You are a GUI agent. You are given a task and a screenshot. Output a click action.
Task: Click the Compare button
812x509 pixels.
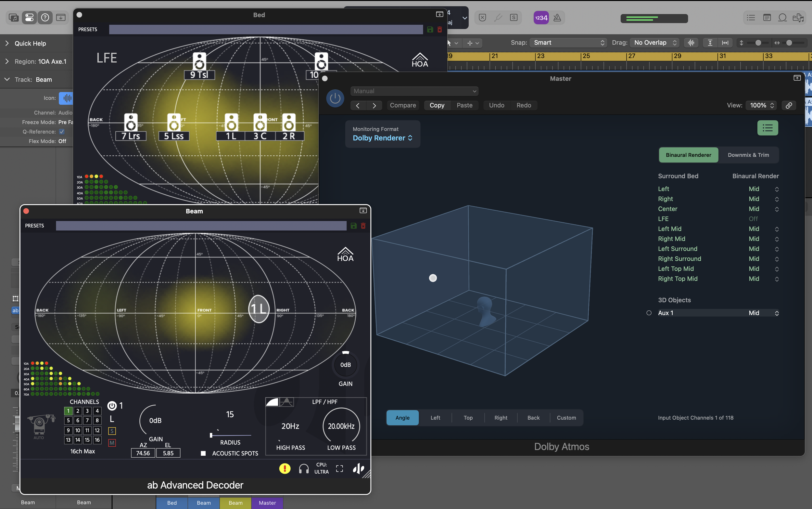(x=403, y=105)
